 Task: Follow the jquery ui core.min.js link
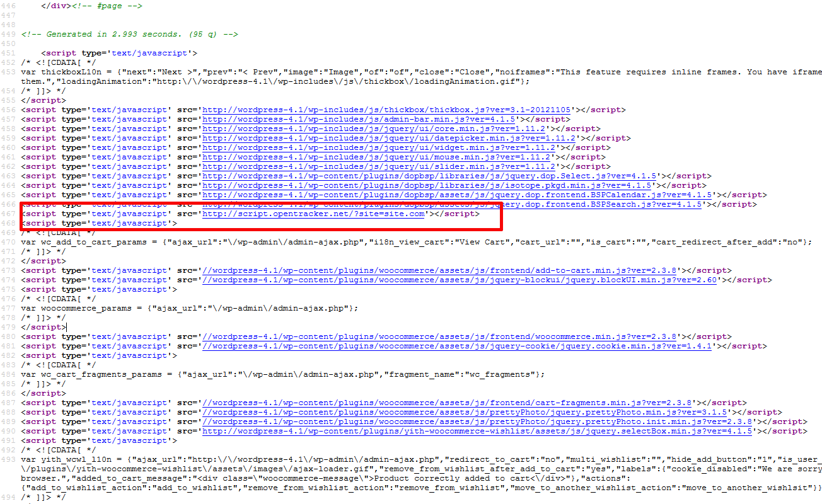[x=374, y=129]
